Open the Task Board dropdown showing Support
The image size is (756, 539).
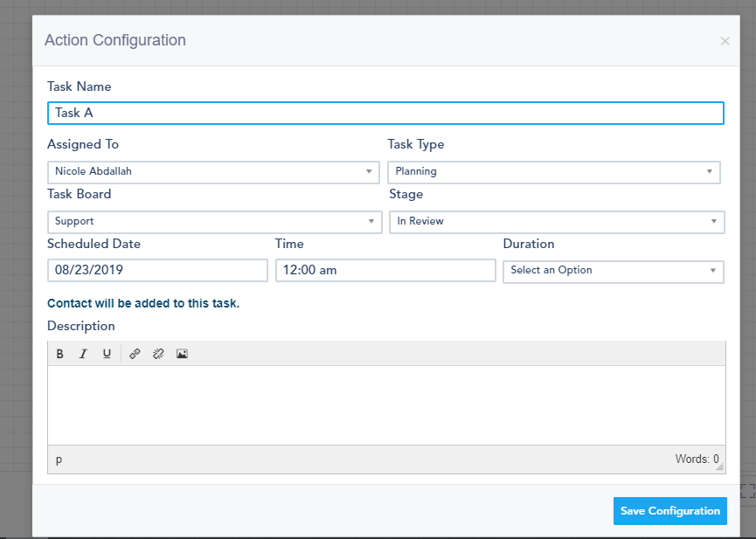click(213, 221)
